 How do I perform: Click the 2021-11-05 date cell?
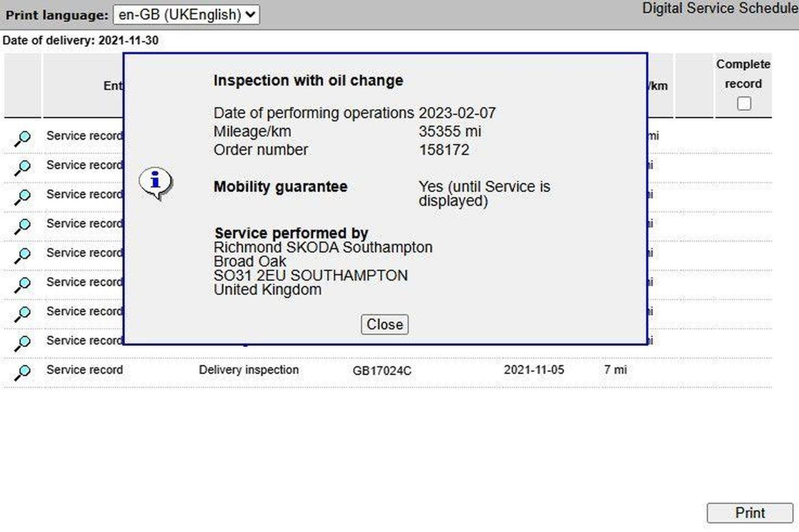534,370
